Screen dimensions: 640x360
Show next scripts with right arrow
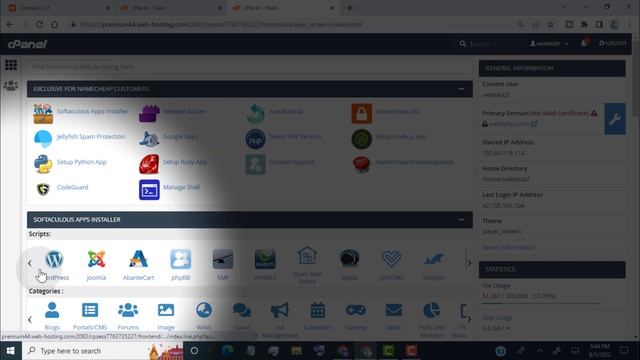469,263
